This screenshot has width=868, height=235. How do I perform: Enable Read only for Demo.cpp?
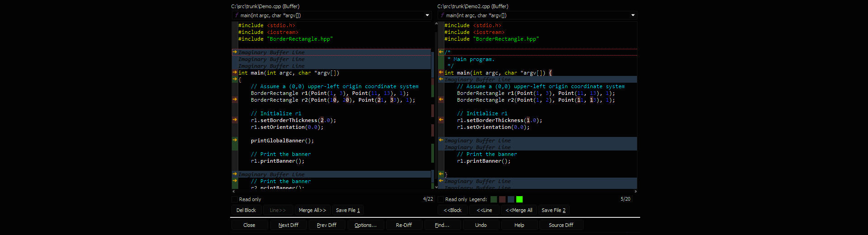pyautogui.click(x=235, y=199)
